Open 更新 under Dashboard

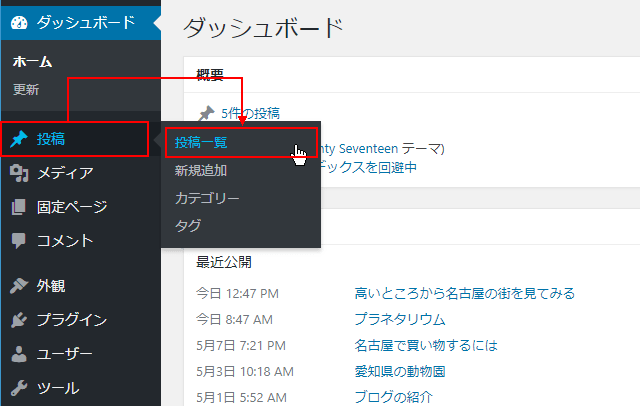[26, 89]
